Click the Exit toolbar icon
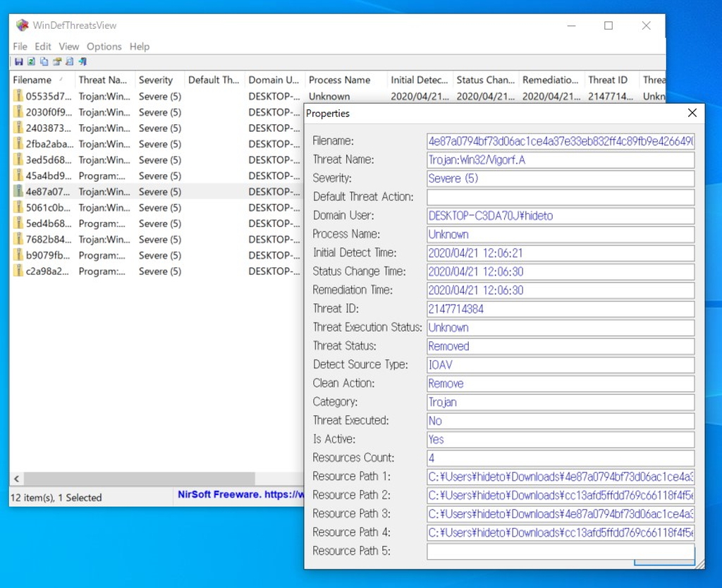The image size is (722, 588). click(82, 62)
